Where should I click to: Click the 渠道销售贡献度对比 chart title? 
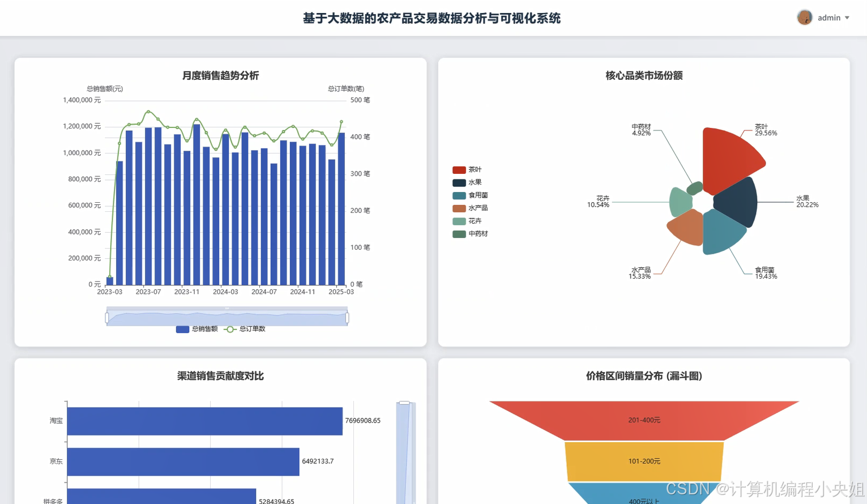pyautogui.click(x=221, y=377)
